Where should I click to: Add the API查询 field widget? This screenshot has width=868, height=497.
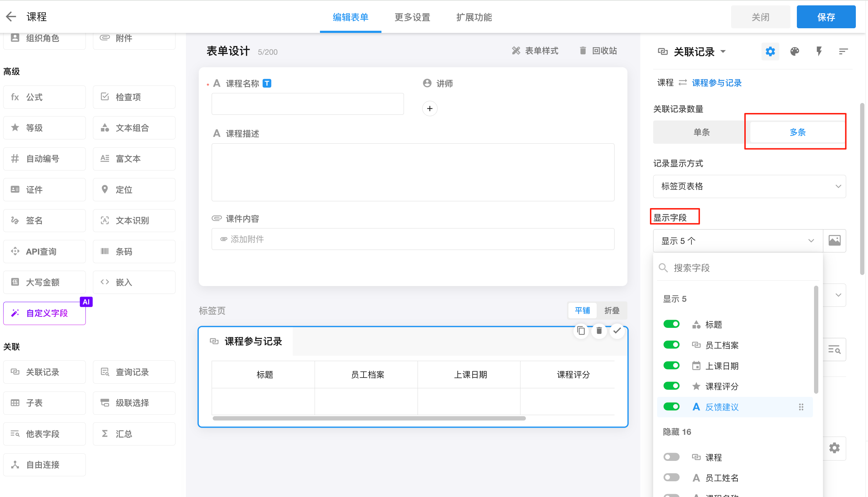45,251
